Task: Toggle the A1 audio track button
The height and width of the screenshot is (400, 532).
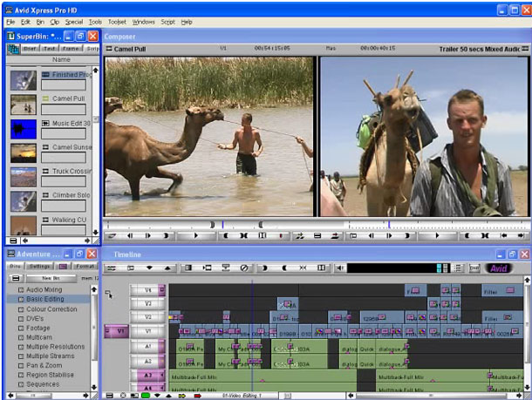Action: pos(148,347)
